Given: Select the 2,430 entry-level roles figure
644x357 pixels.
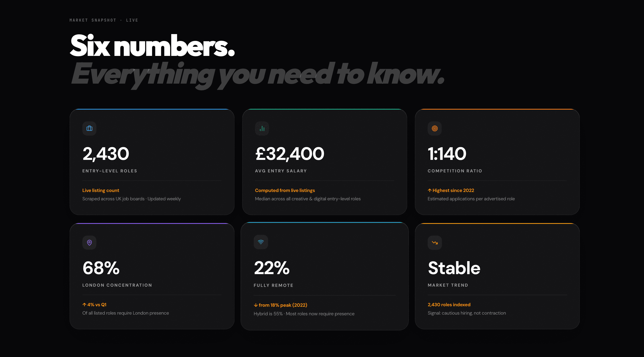Looking at the screenshot, I should [x=106, y=153].
